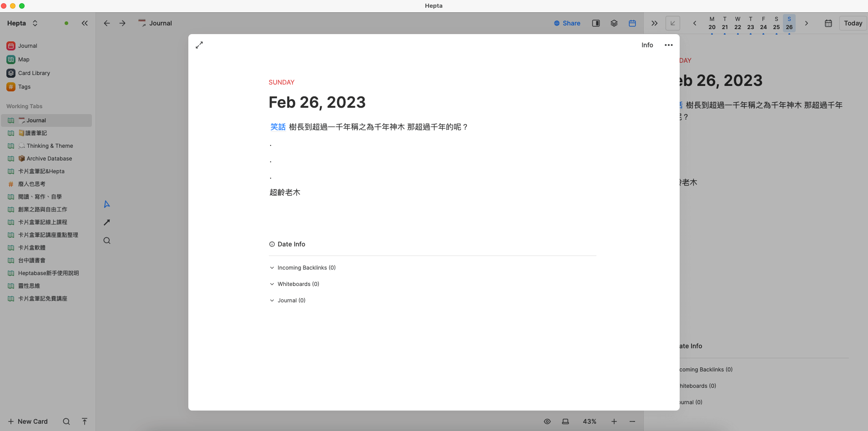868x431 pixels.
Task: Select the arrow connector tool
Action: point(107,222)
